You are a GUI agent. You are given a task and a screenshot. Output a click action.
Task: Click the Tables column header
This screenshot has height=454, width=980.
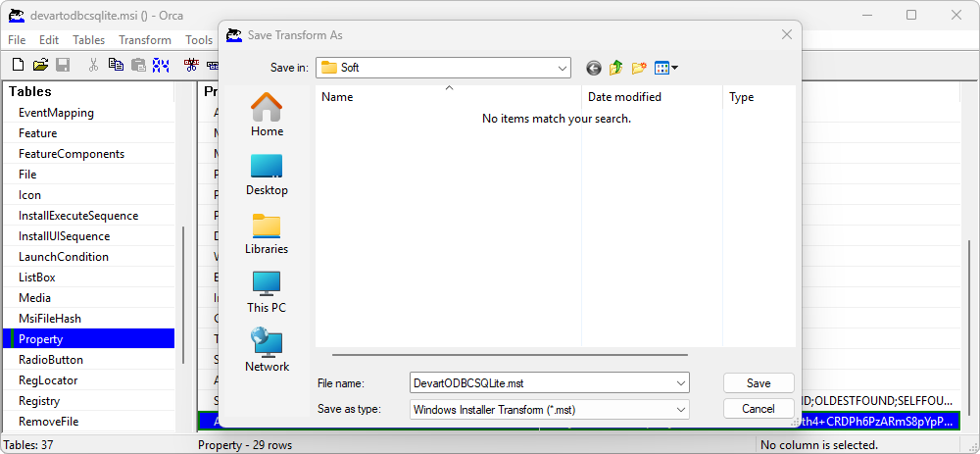pyautogui.click(x=89, y=92)
